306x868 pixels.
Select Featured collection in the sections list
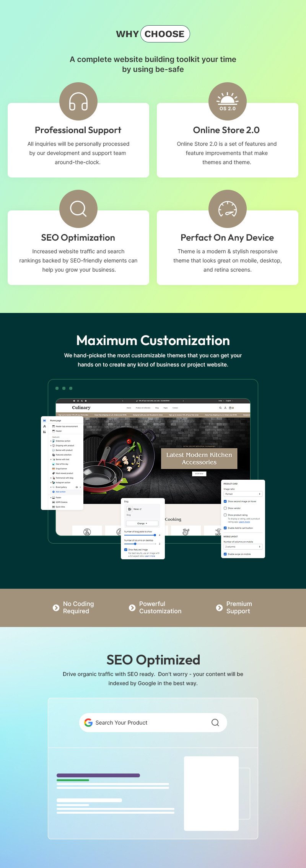point(63,455)
